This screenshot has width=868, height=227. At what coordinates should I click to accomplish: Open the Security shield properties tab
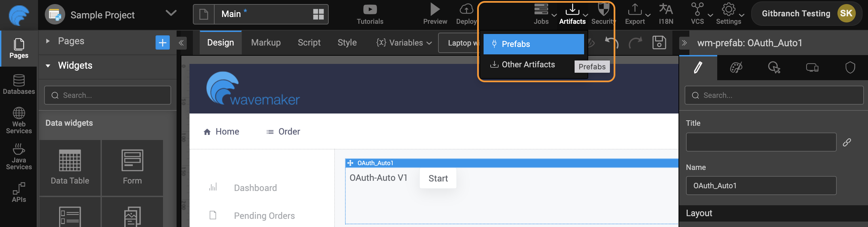click(850, 68)
